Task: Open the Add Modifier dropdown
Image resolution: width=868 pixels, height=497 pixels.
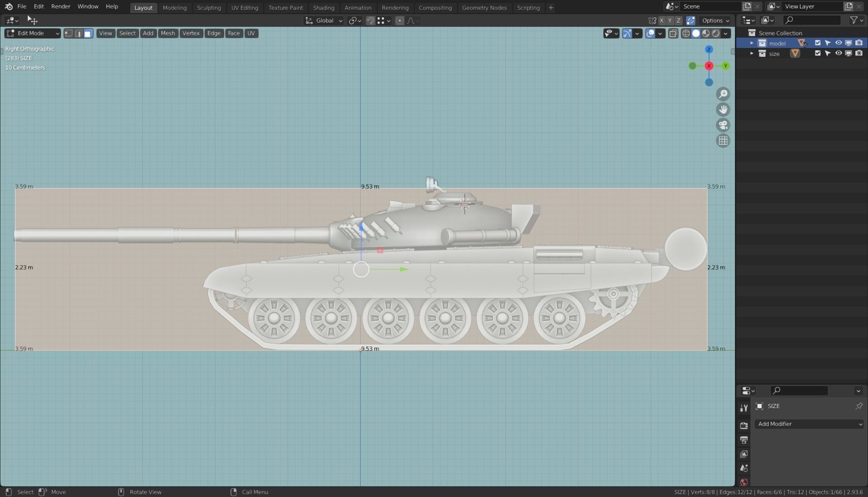Action: (x=810, y=424)
